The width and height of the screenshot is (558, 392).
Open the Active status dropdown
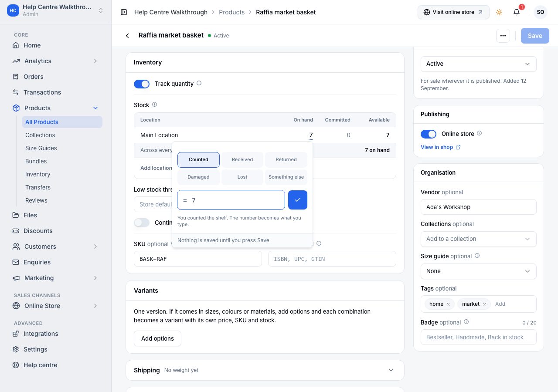pyautogui.click(x=479, y=64)
